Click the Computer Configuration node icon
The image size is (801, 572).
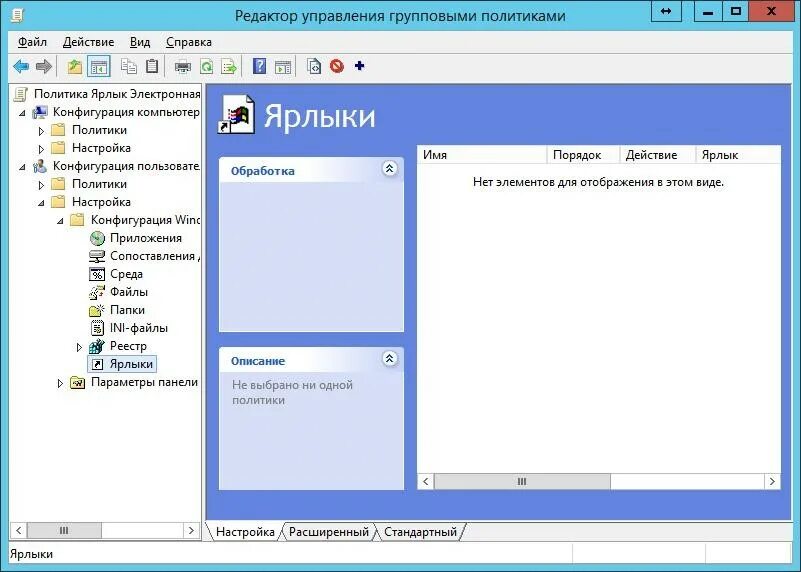40,112
